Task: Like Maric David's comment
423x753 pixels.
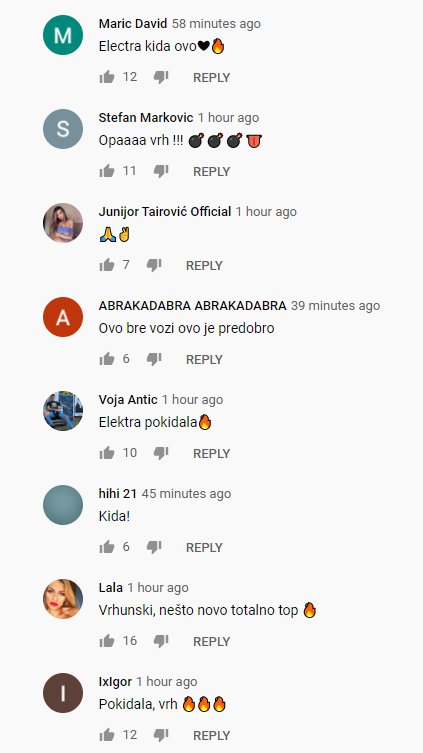Action: [x=107, y=77]
